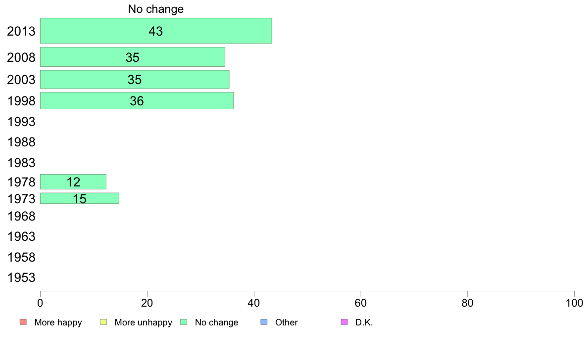588x364 pixels.
Task: Click the 40 tick on the axis
Action: point(254,303)
